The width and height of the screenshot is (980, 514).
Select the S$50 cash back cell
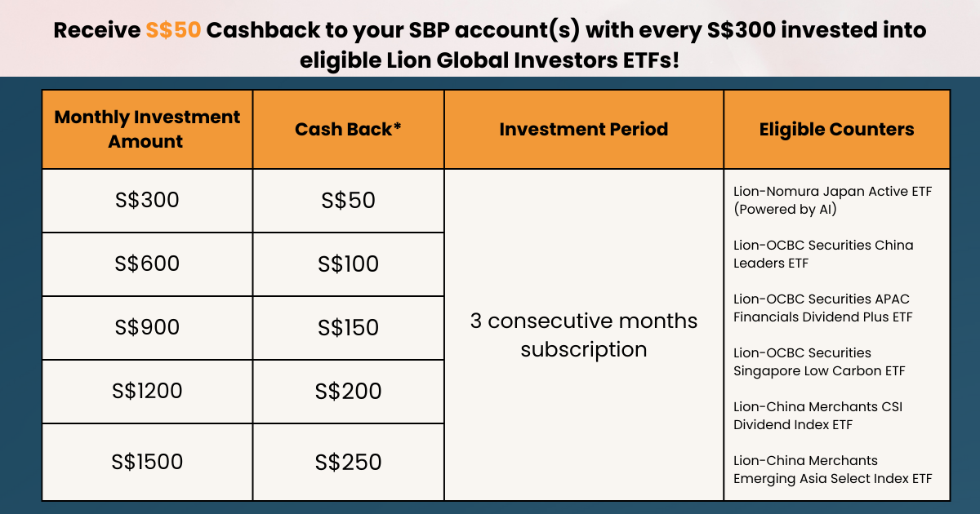(349, 201)
